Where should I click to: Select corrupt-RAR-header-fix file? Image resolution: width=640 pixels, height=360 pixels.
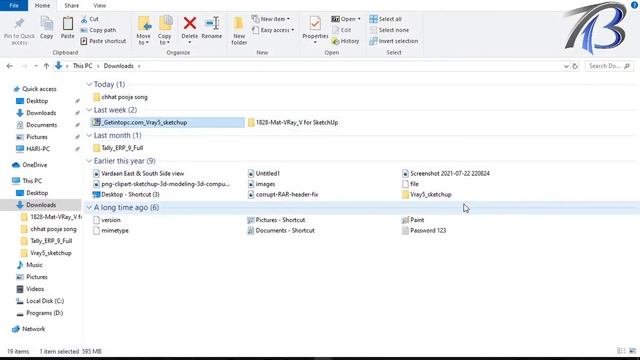tap(283, 195)
